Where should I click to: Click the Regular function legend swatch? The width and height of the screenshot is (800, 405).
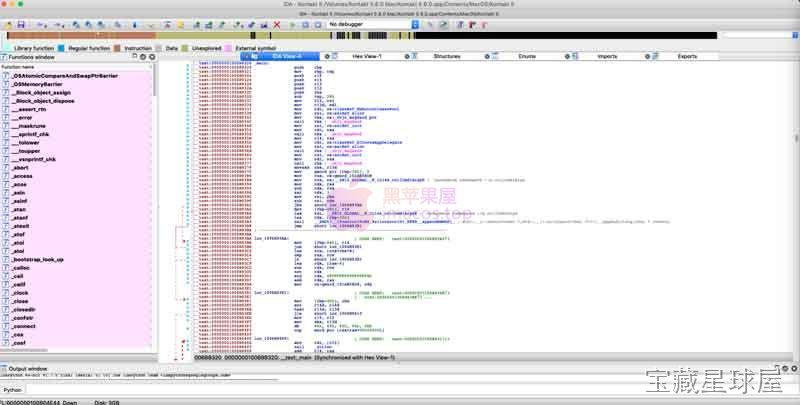click(x=61, y=48)
